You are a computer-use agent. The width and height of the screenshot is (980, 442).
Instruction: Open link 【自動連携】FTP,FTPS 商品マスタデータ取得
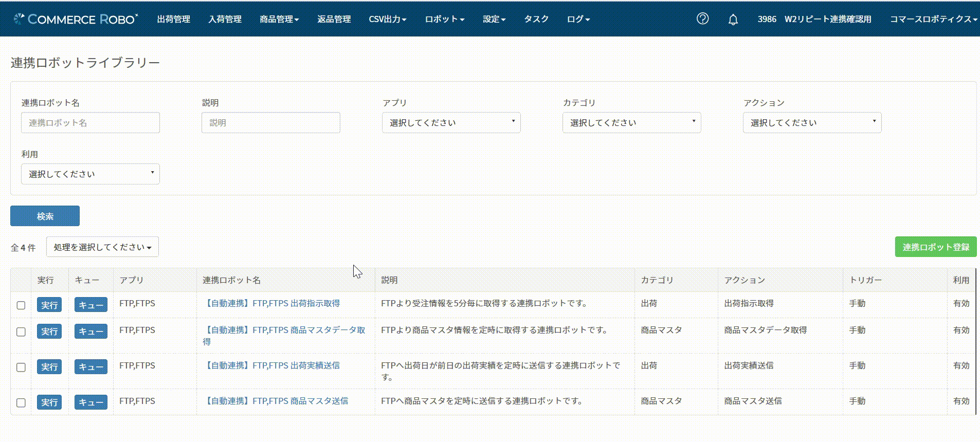coord(284,336)
